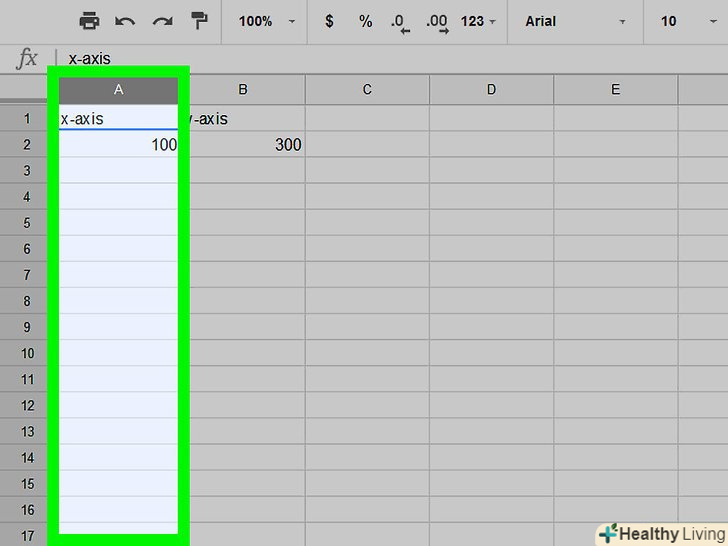Select column A header
The width and height of the screenshot is (728, 546).
click(x=118, y=90)
